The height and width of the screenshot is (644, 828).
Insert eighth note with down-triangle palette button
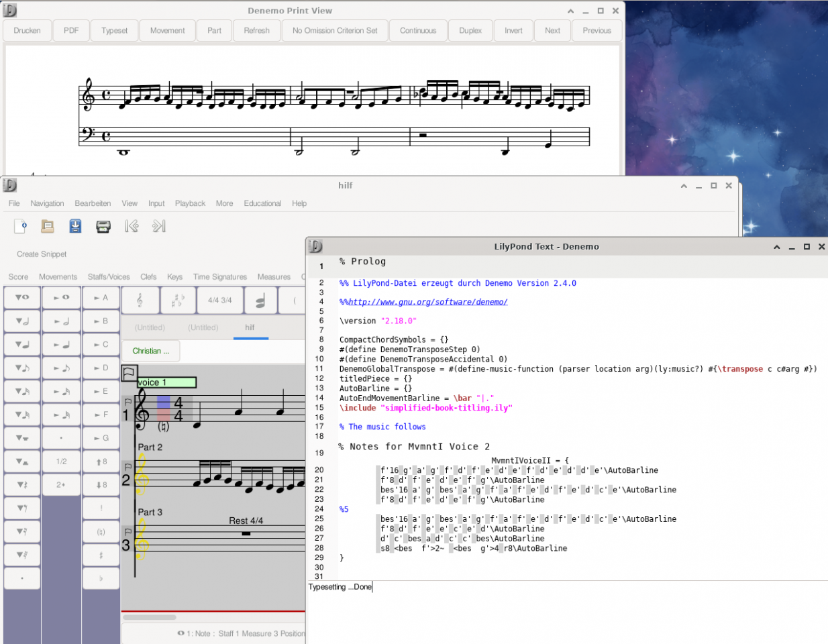tap(22, 368)
